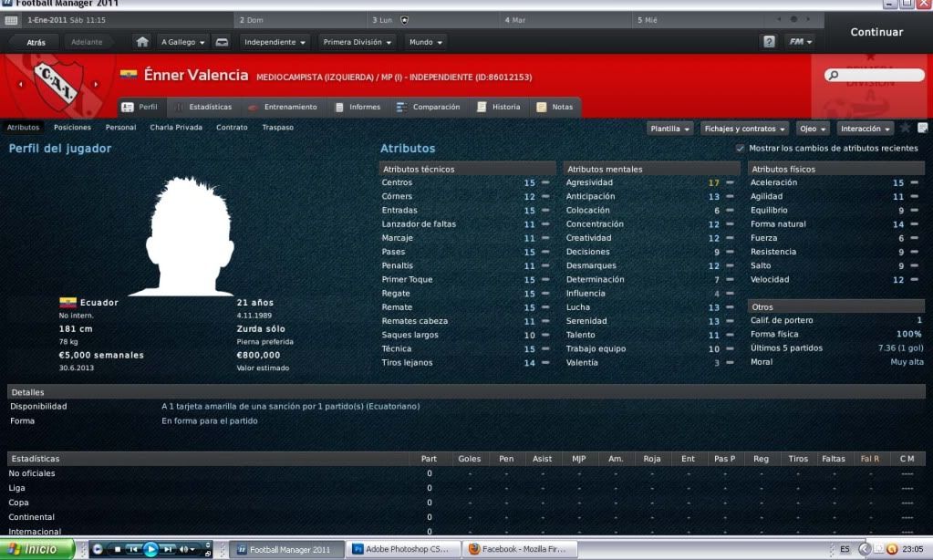Open the Interacción dropdown
The width and height of the screenshot is (933, 560).
point(866,129)
